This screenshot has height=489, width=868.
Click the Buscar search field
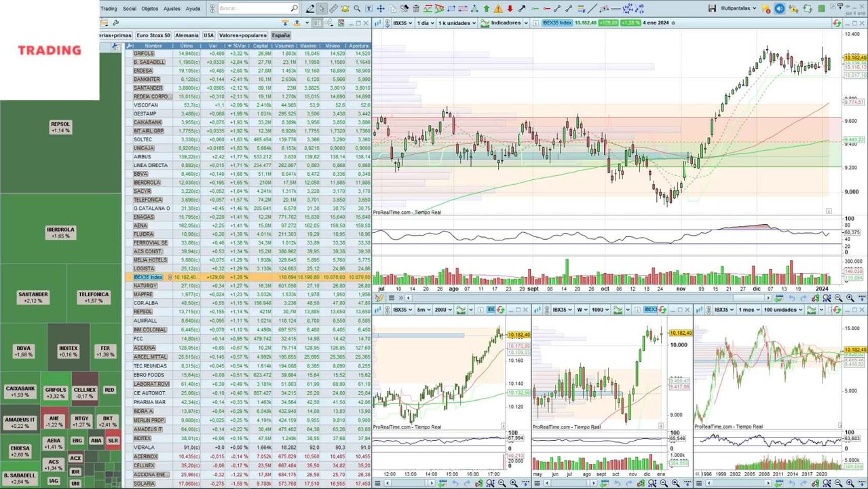tap(258, 8)
